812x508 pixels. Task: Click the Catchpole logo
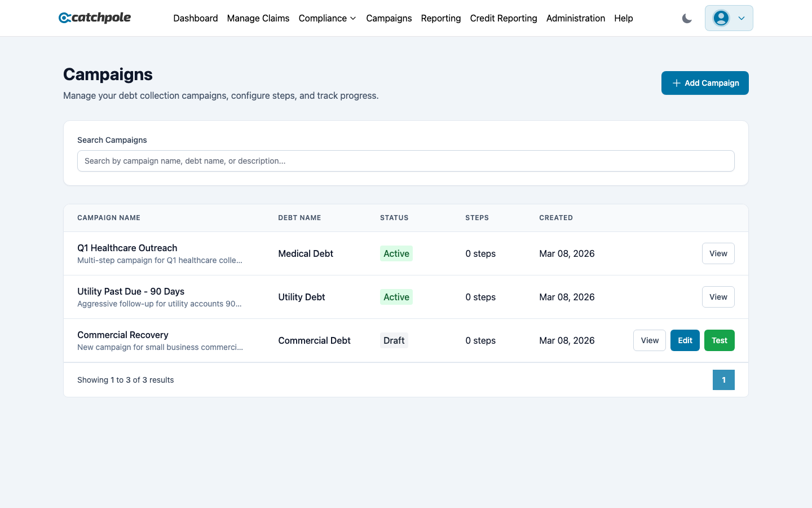[94, 17]
